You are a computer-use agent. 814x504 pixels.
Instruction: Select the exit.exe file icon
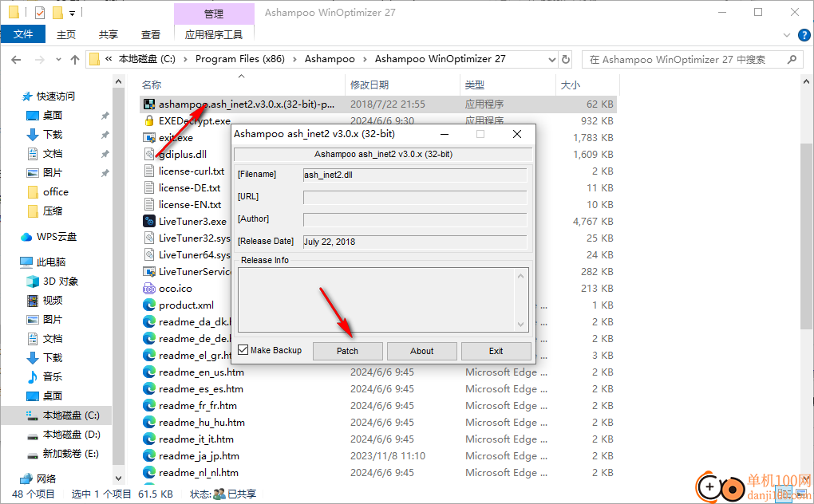pyautogui.click(x=149, y=137)
